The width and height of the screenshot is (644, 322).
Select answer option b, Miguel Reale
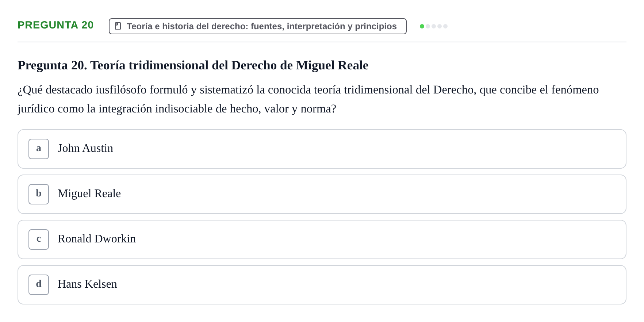pos(322,194)
